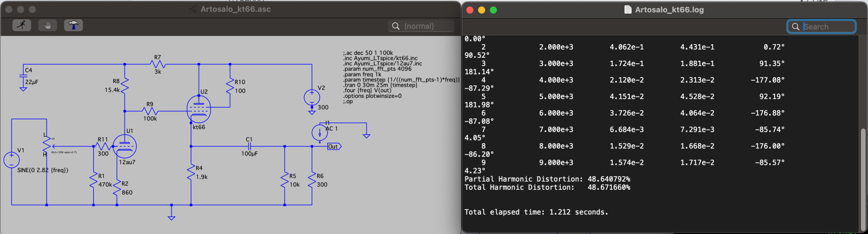The width and height of the screenshot is (868, 234).
Task: Select the V1 sine voltage source symbol
Action: click(11, 160)
